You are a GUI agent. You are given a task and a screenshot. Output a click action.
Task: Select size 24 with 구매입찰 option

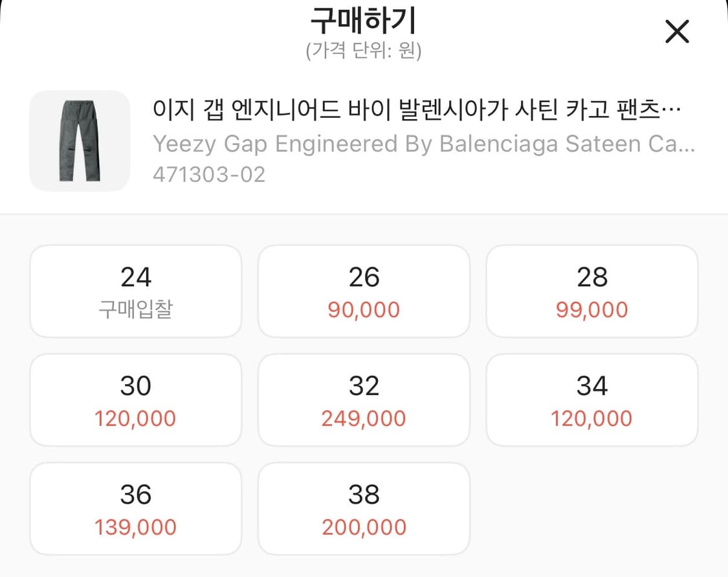(x=135, y=290)
